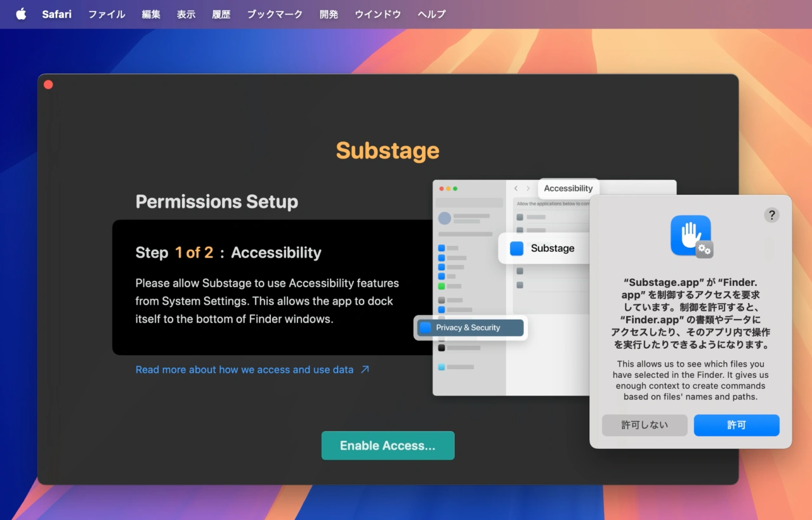Click the blue Substage app icon in the illustration

point(517,249)
